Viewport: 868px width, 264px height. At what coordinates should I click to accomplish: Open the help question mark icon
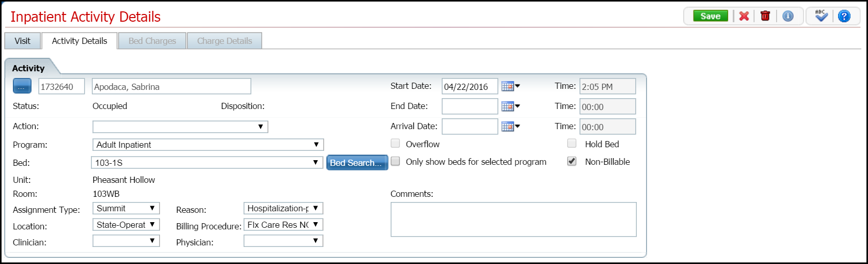coord(844,16)
